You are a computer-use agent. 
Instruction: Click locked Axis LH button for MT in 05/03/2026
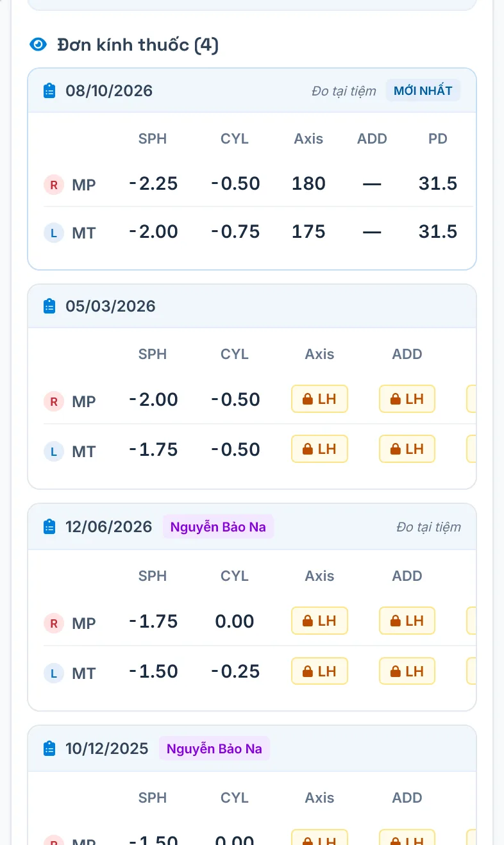[x=319, y=449]
